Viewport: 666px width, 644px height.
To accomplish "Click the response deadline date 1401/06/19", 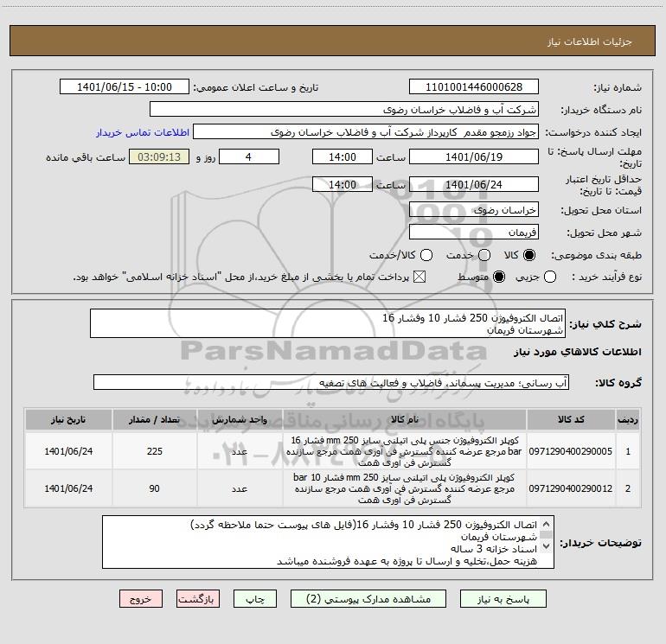I will coord(474,157).
